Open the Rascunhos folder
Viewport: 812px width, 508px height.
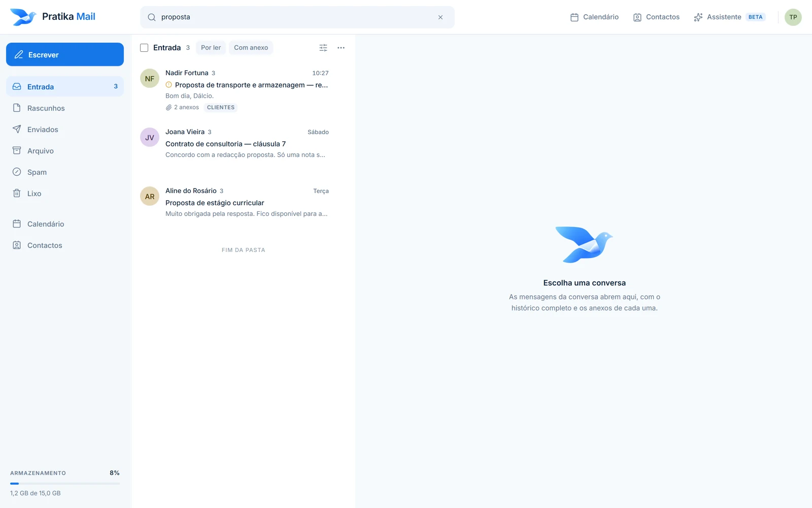point(65,108)
